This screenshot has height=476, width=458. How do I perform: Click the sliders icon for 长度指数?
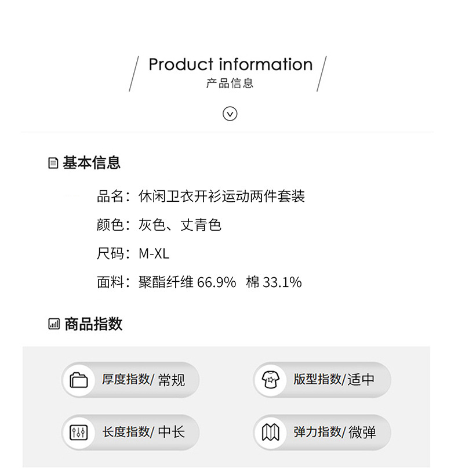(x=79, y=433)
